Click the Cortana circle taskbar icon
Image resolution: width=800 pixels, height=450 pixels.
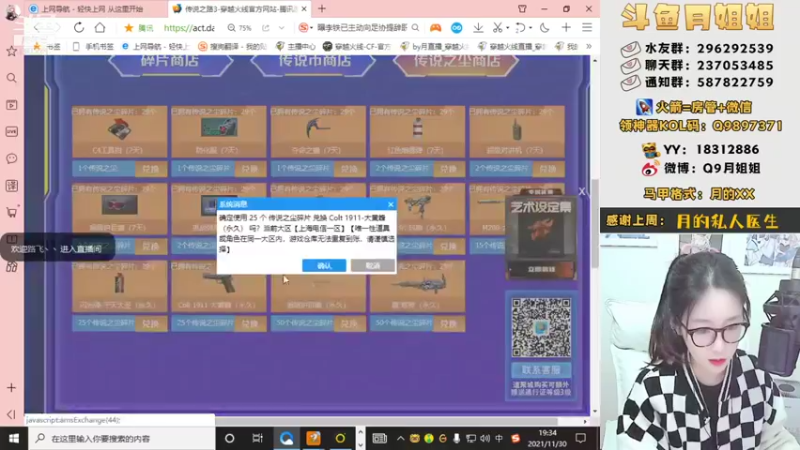point(230,439)
